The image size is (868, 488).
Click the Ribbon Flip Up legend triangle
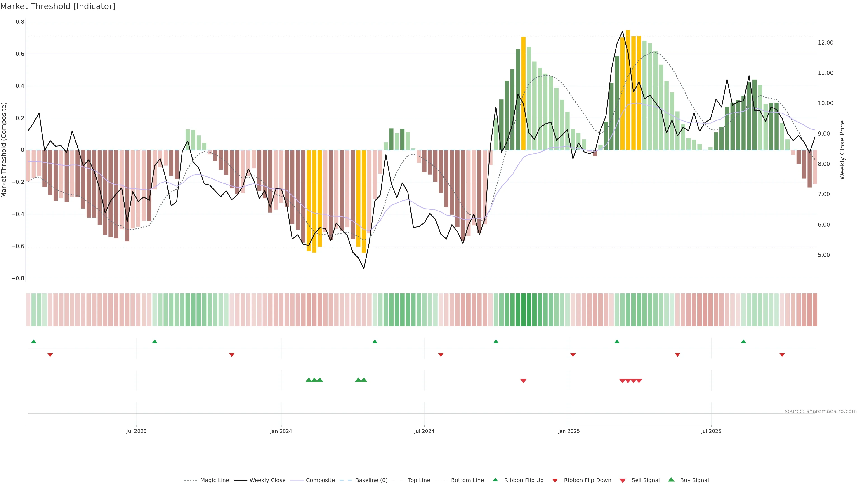495,480
